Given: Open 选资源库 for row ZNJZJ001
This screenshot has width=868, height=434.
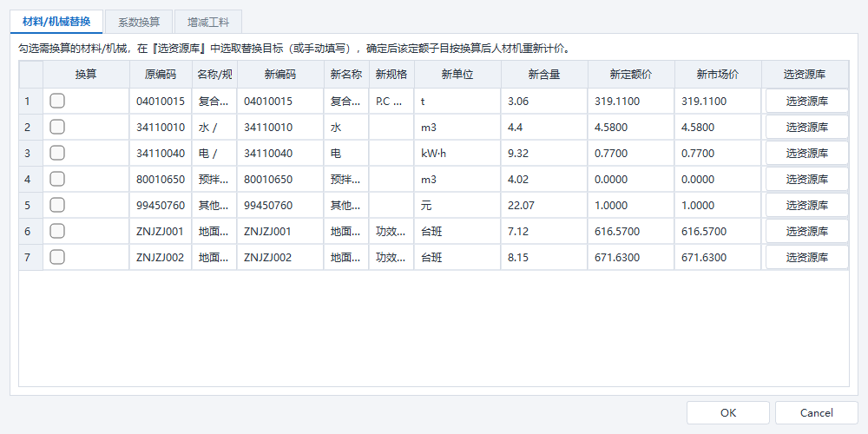Looking at the screenshot, I should [x=806, y=232].
